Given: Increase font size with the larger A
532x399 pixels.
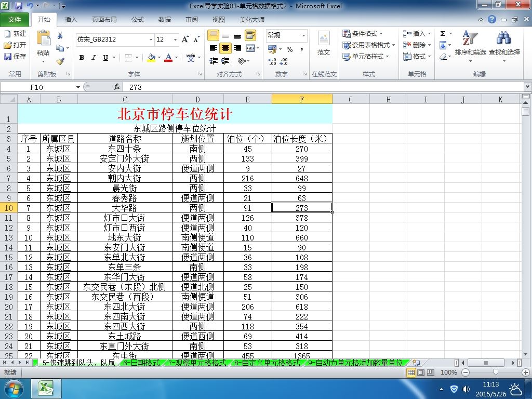Looking at the screenshot, I should 185,39.
